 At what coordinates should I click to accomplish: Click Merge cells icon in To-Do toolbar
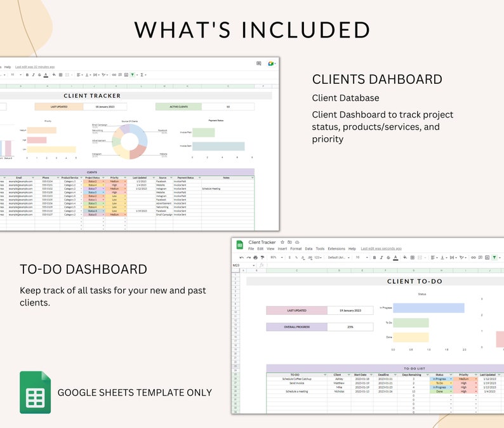pyautogui.click(x=420, y=258)
